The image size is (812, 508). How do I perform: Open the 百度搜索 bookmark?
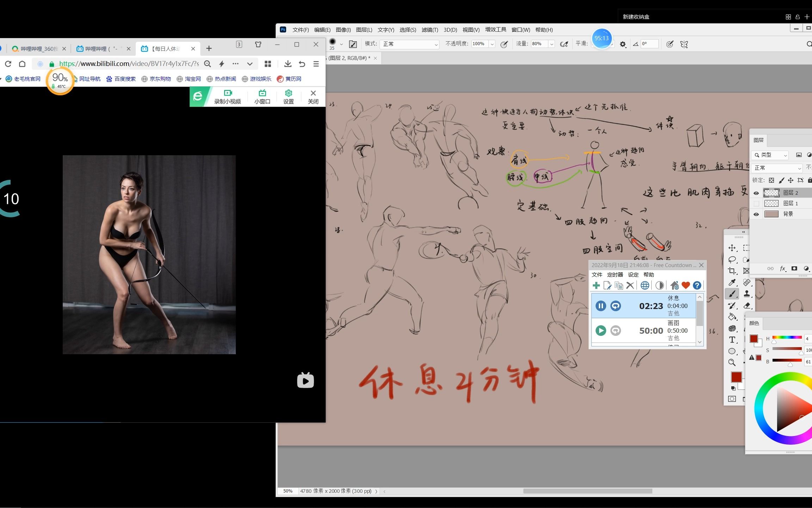pyautogui.click(x=121, y=79)
